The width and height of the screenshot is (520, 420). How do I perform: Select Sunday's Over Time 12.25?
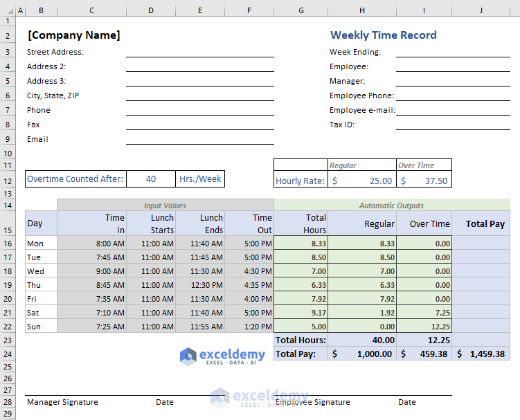pos(424,327)
